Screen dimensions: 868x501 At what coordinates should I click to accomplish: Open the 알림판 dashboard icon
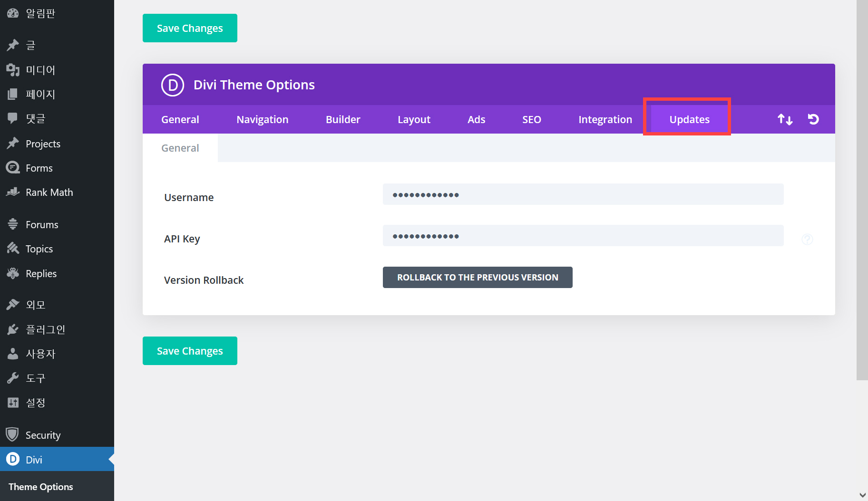[x=13, y=13]
